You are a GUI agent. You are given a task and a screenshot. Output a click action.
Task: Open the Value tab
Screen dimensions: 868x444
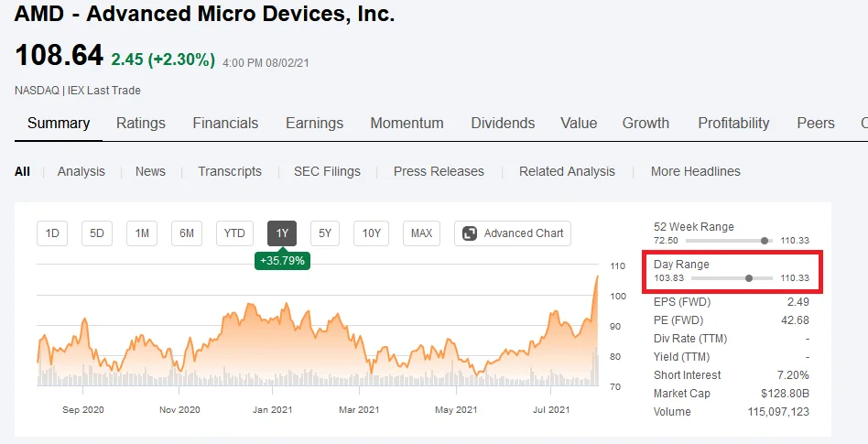(x=579, y=123)
